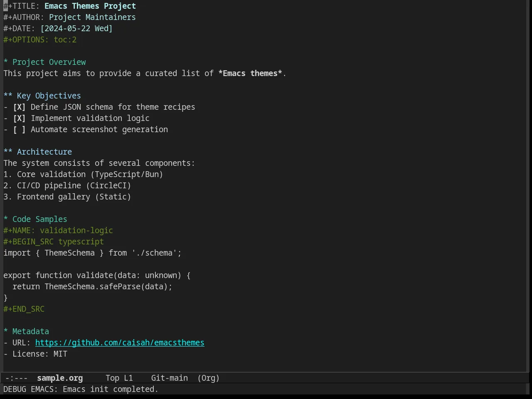The image size is (532, 399).
Task: Click the #+AUTHOR keyword
Action: point(24,17)
